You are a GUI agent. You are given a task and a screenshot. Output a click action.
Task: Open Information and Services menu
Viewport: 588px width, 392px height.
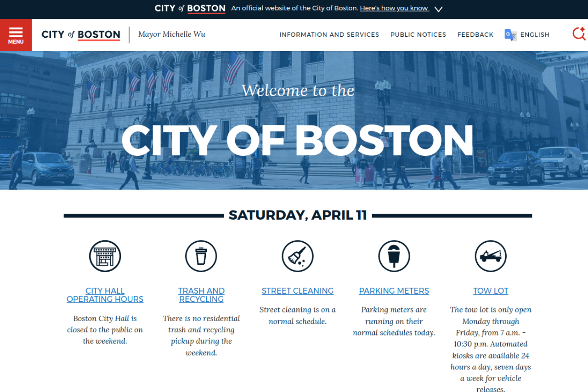[329, 35]
